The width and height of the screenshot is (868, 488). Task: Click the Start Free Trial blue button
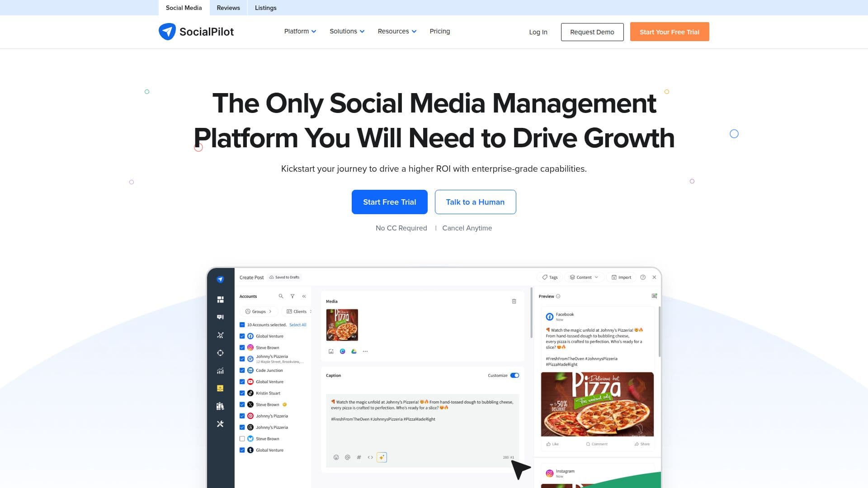(x=390, y=202)
